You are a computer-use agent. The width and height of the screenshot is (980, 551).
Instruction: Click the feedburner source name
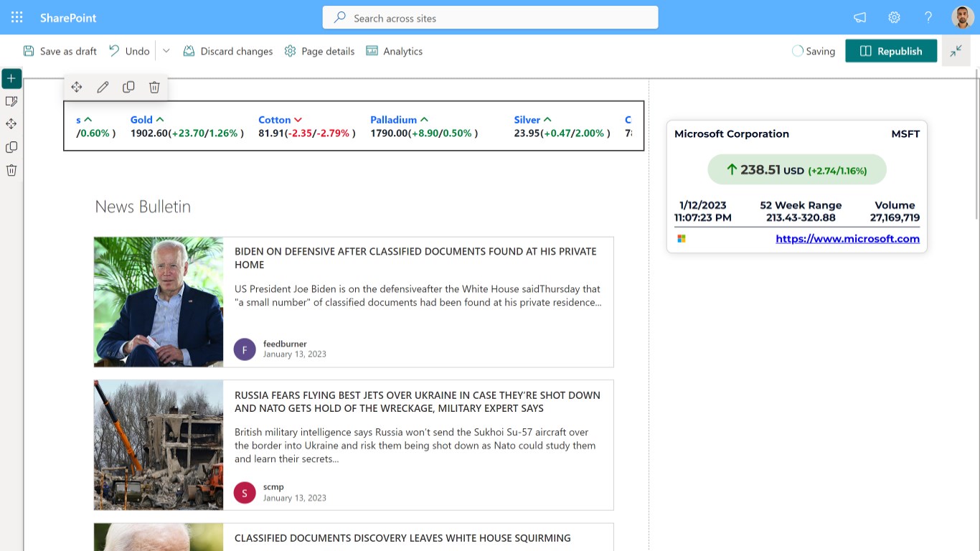(x=285, y=344)
